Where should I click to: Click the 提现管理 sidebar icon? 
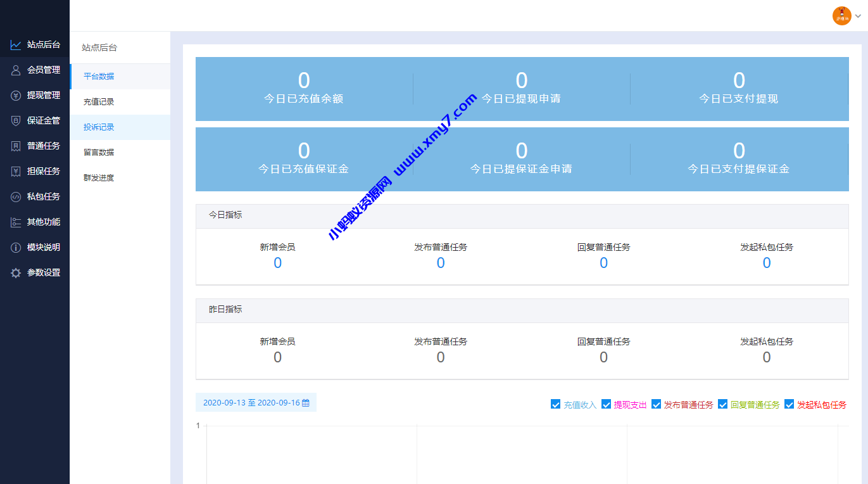16,96
